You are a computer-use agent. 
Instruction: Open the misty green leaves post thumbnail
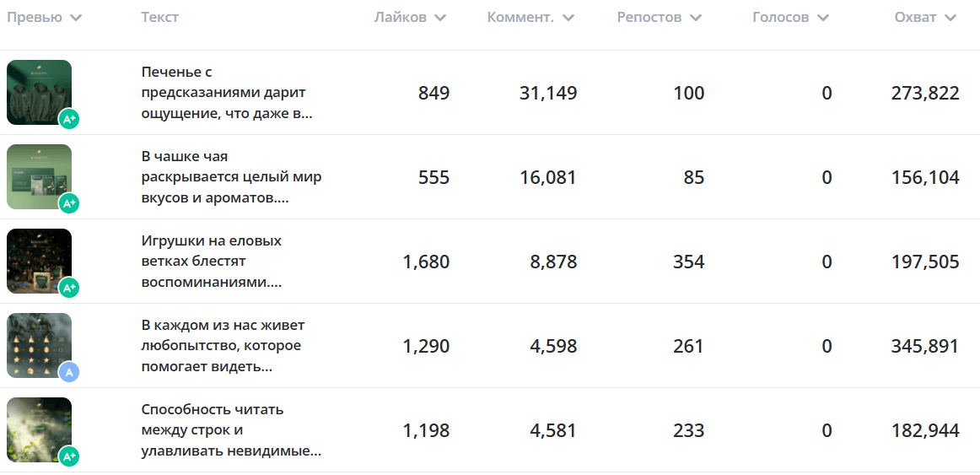[x=38, y=427]
